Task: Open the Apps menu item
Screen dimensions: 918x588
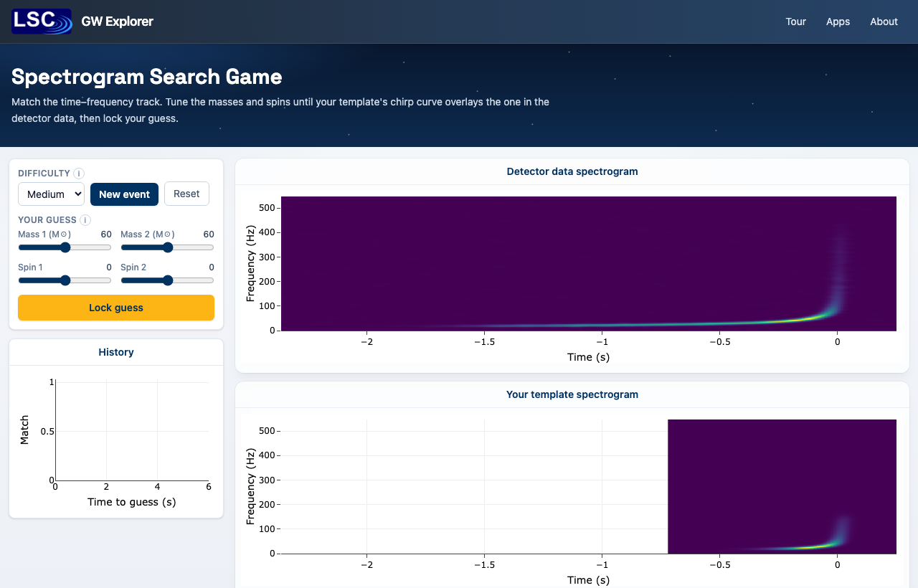Action: pos(838,22)
